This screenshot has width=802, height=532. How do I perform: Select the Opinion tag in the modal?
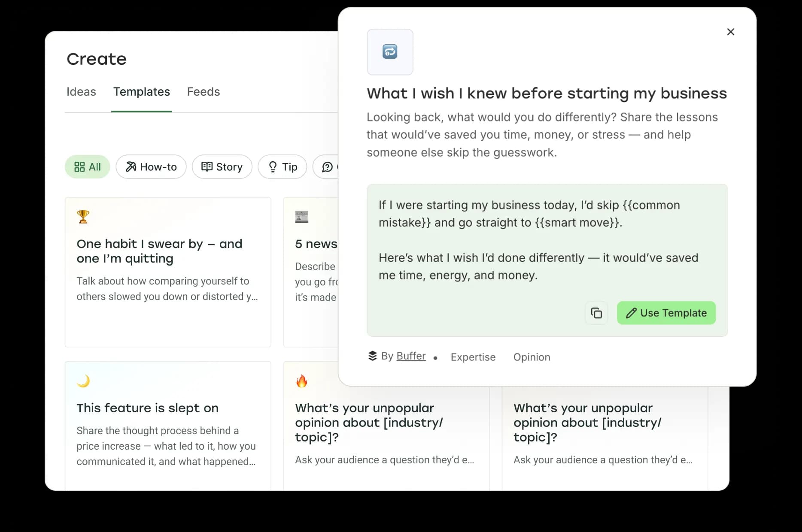point(532,357)
